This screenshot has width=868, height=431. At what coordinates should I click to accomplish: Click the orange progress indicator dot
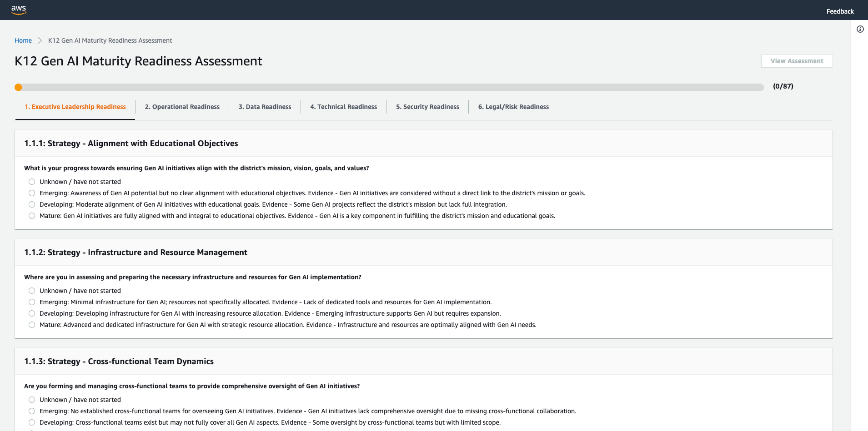[18, 87]
